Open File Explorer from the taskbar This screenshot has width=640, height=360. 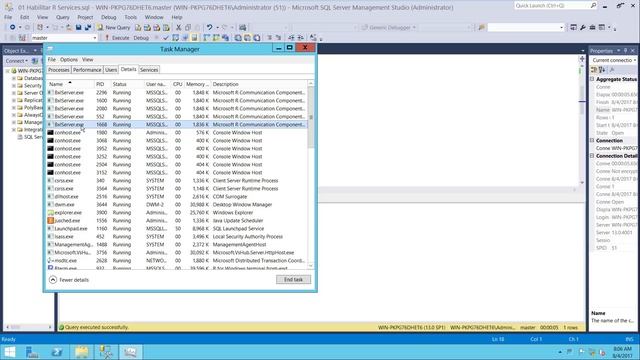coord(81,352)
